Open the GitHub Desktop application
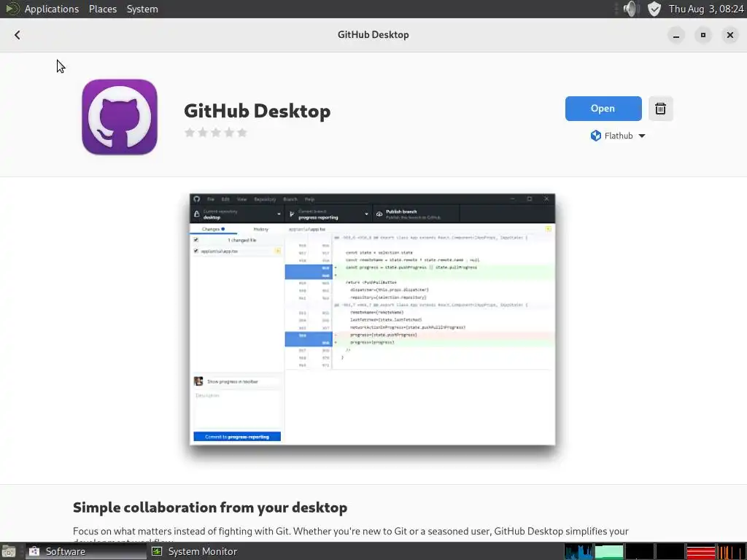 click(x=603, y=109)
